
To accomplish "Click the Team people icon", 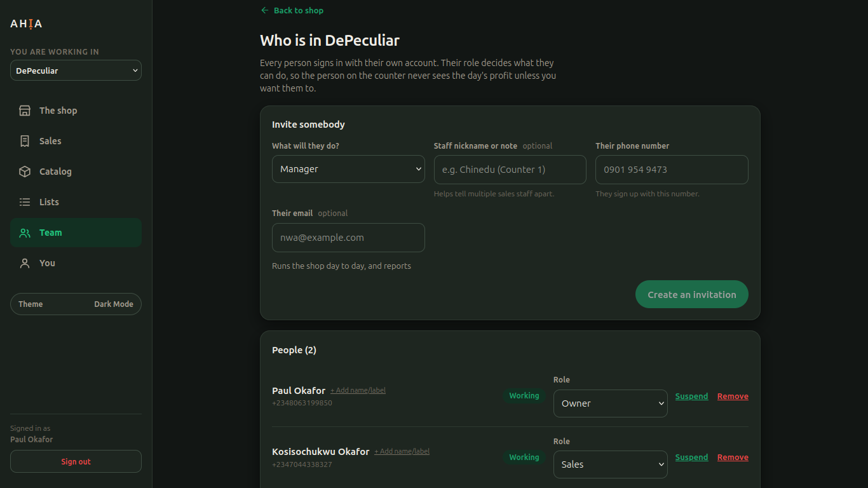I will (x=25, y=233).
